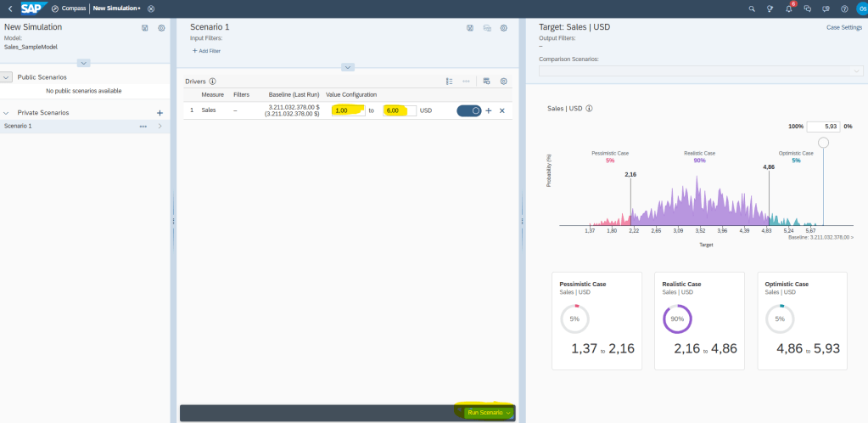
Task: Click the search magnifier in the top bar
Action: pyautogui.click(x=752, y=8)
